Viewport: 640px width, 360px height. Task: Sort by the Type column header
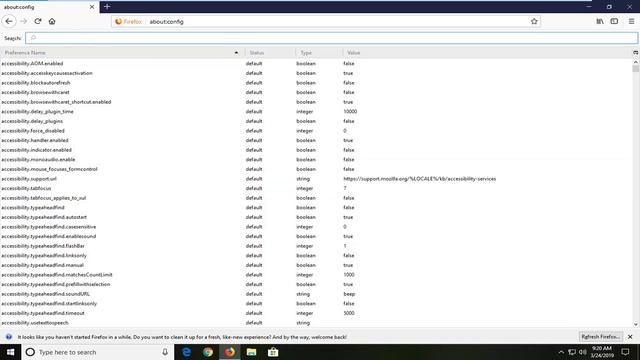point(319,53)
